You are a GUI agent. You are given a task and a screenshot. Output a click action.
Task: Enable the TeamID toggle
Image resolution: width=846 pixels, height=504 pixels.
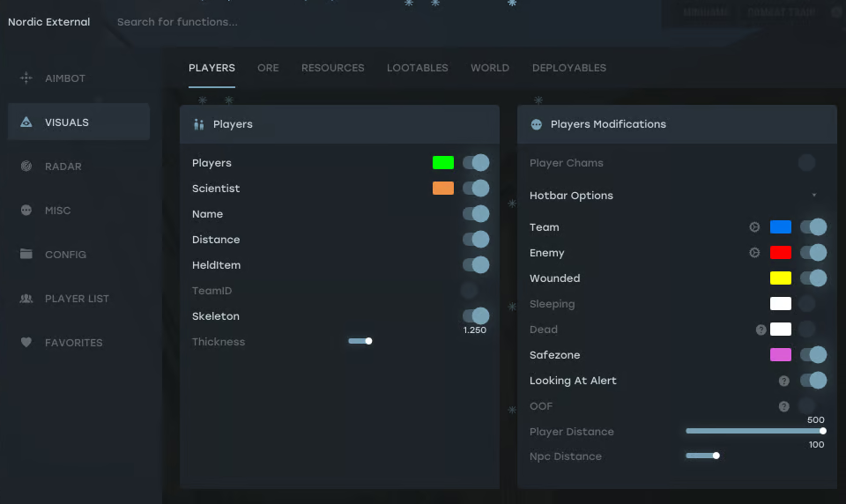[x=469, y=290]
